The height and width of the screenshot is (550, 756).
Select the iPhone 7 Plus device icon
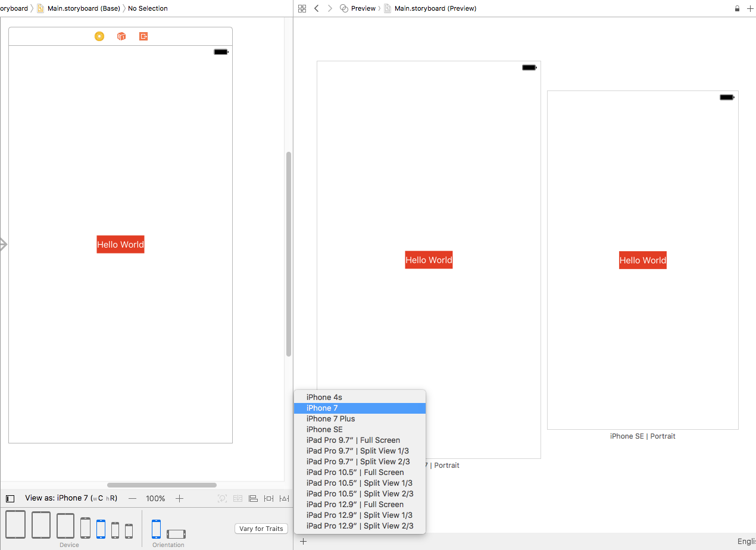click(x=86, y=528)
